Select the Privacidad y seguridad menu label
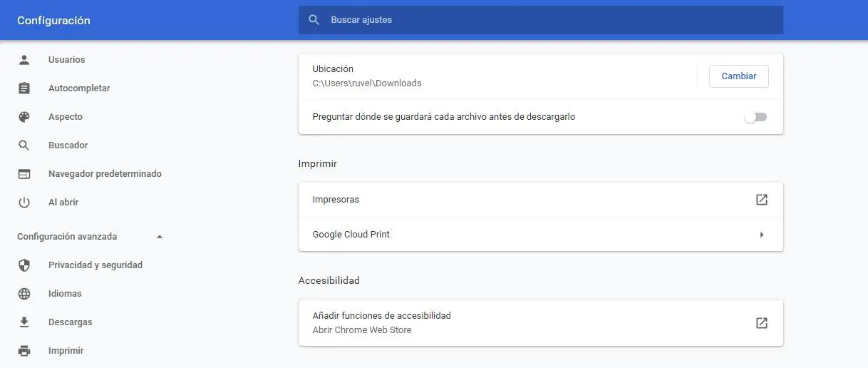 (x=95, y=265)
